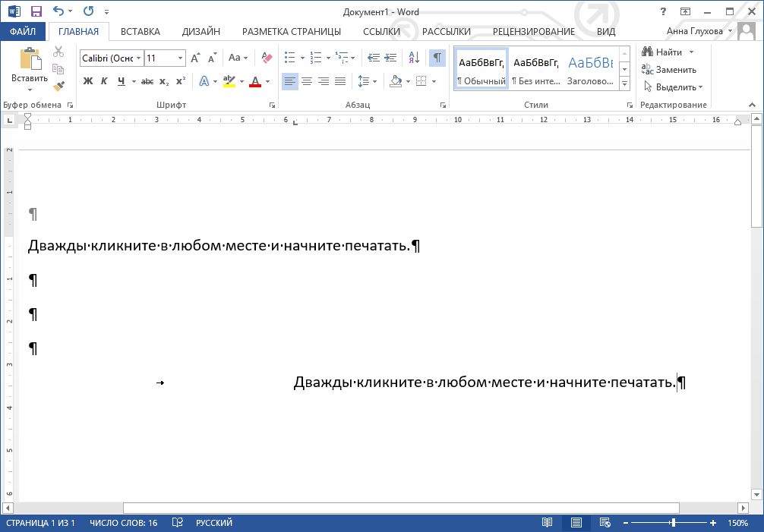Copy selection with the copy icon
764x532 pixels.
click(58, 68)
